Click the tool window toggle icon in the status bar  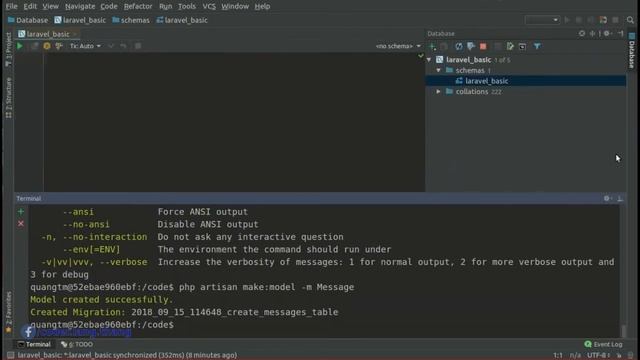point(11,355)
